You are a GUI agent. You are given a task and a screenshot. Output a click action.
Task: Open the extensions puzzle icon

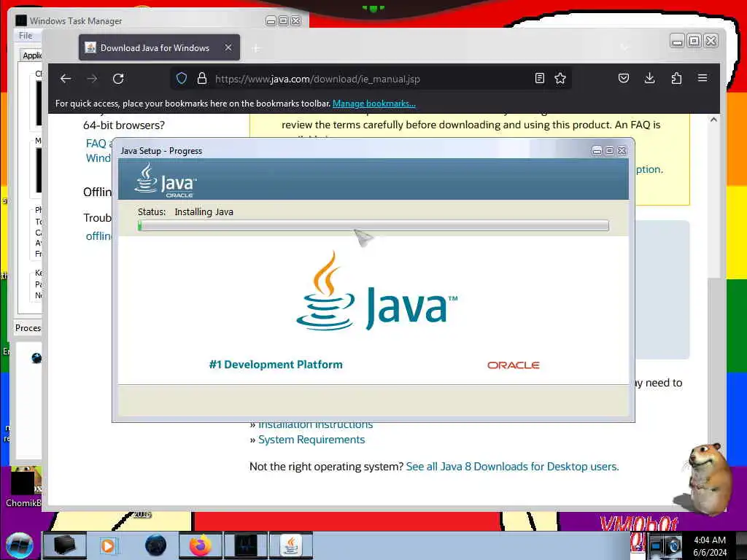pyautogui.click(x=676, y=79)
